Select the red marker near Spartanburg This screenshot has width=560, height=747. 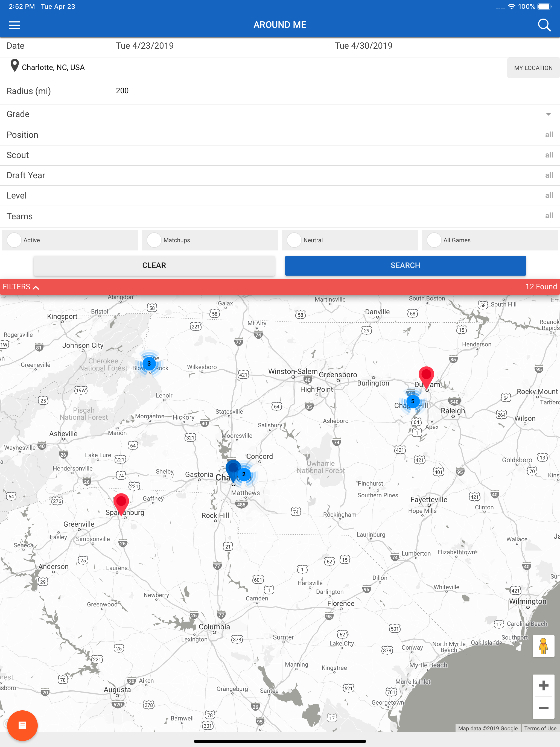click(121, 504)
